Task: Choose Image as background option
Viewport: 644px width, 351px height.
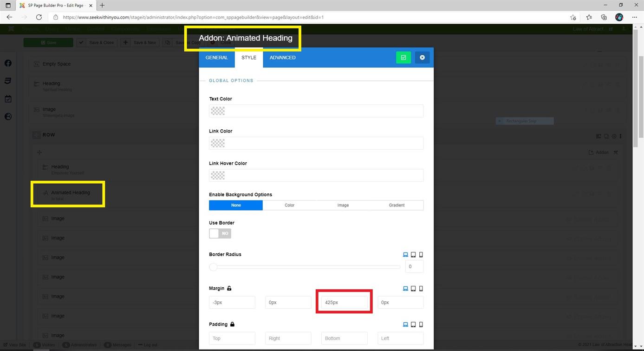Action: (343, 205)
